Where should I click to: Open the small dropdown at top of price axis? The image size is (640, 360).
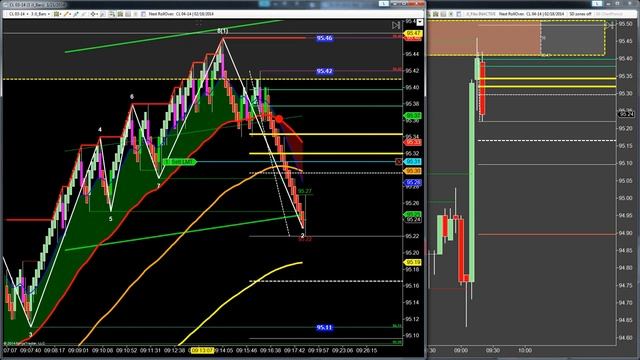[420, 22]
